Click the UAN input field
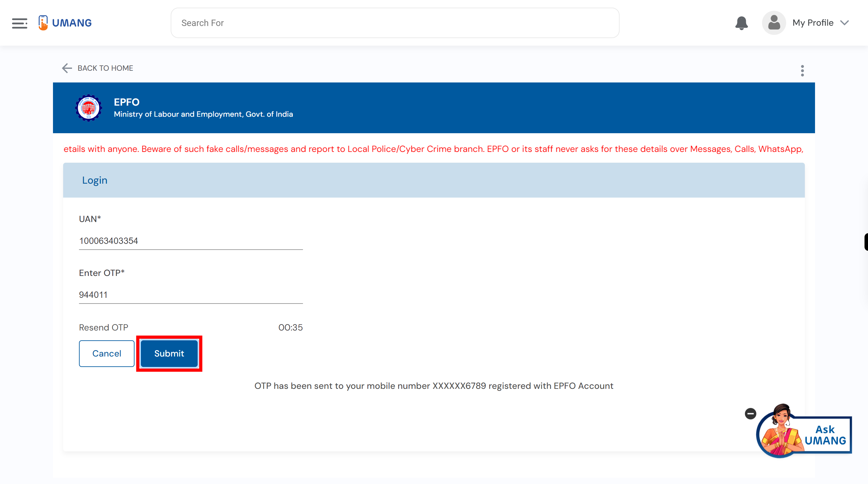Image resolution: width=868 pixels, height=484 pixels. coord(191,240)
